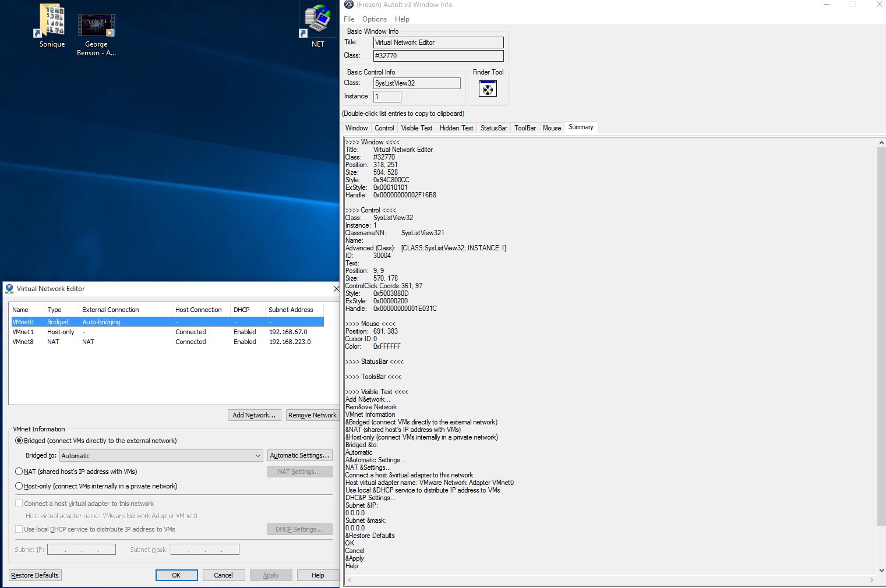886x588 pixels.
Task: Select the Host-only private network option
Action: tap(19, 486)
